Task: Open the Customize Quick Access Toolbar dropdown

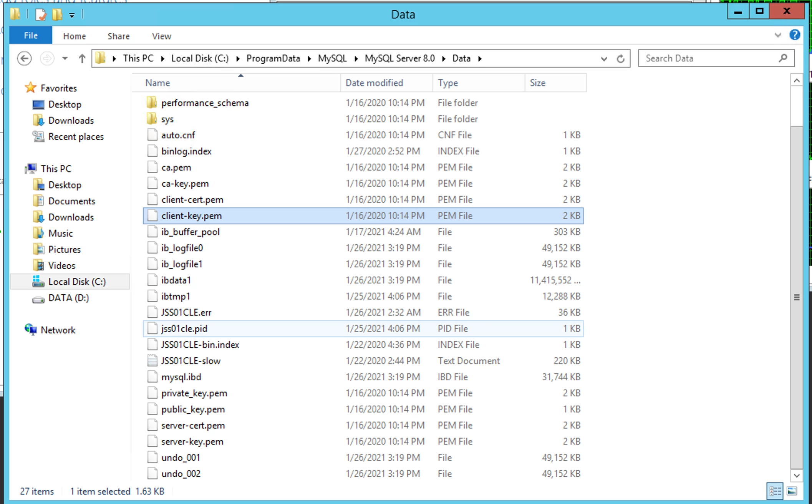Action: [x=72, y=15]
